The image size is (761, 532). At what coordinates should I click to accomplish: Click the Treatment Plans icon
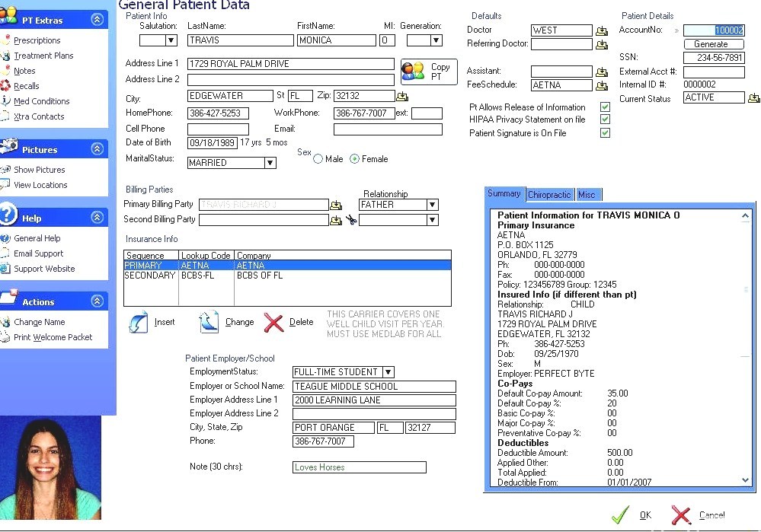[x=5, y=56]
